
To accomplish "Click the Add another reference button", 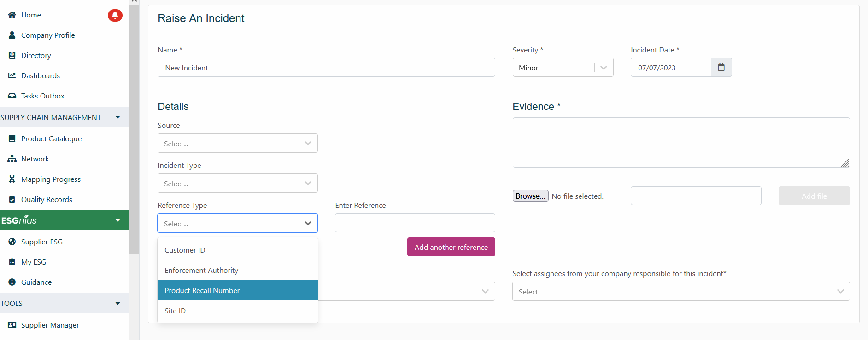I will [x=451, y=247].
